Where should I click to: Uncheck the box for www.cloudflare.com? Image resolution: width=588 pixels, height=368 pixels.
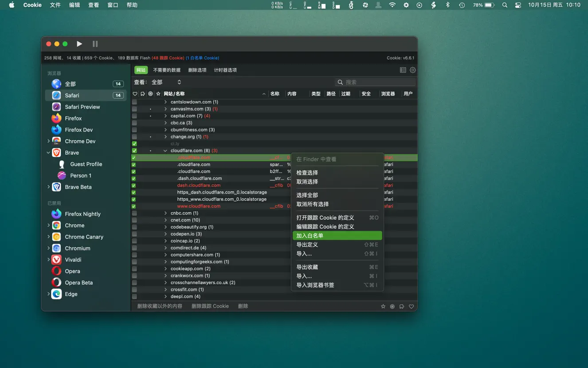133,206
